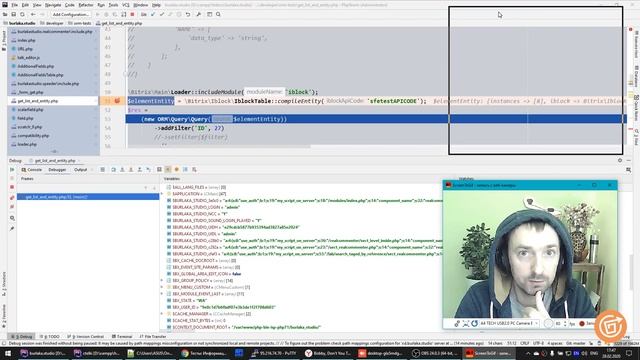This screenshot has width=640, height=360.
Task: Open Debug panel settings gear icon
Action: click(x=620, y=160)
